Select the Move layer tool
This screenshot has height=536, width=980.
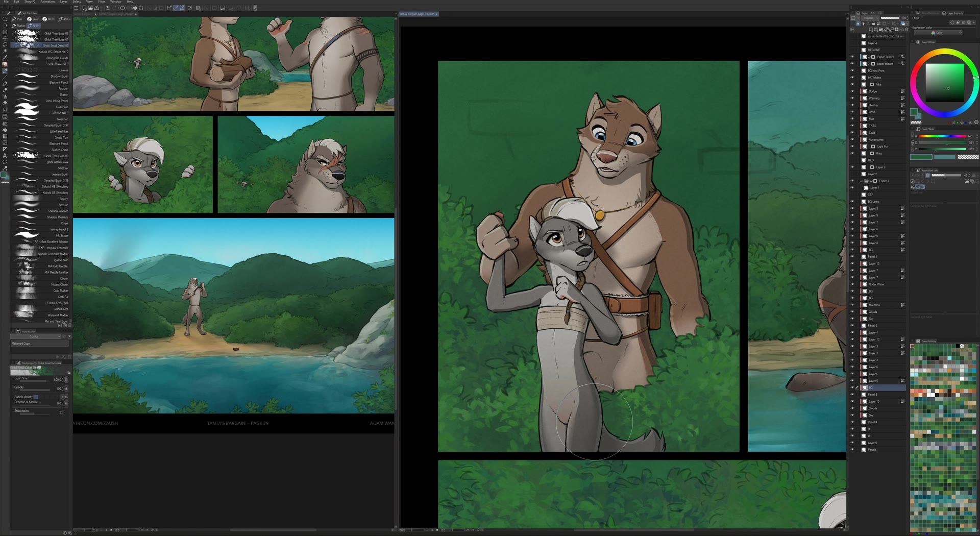5,38
